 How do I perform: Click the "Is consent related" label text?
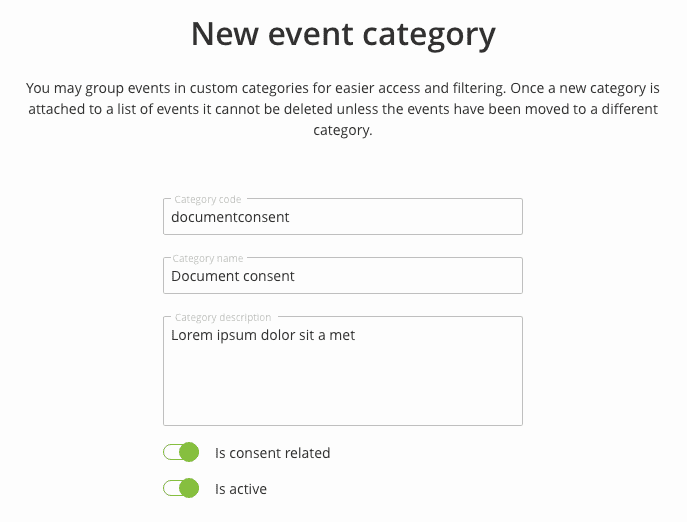(x=272, y=453)
